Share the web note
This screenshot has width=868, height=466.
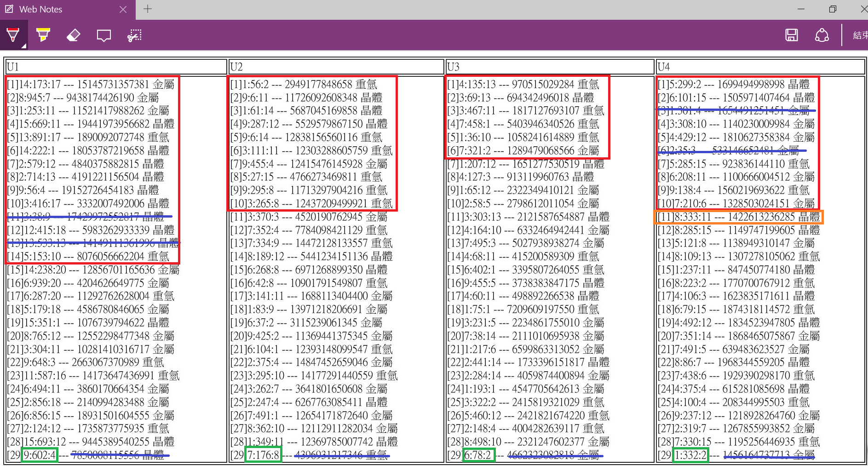[822, 35]
